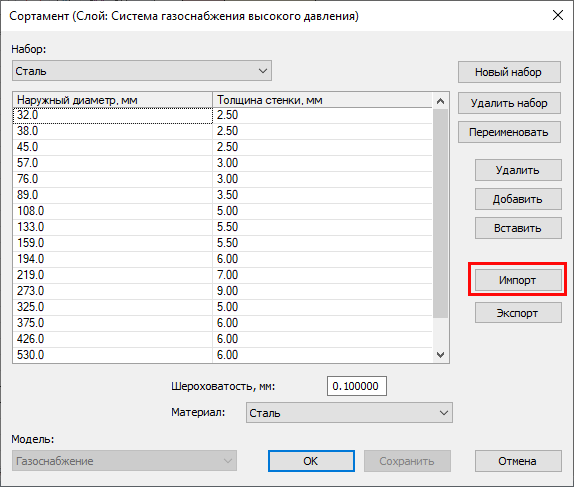Click the Переименовать button
The image size is (574, 487).
pos(509,132)
